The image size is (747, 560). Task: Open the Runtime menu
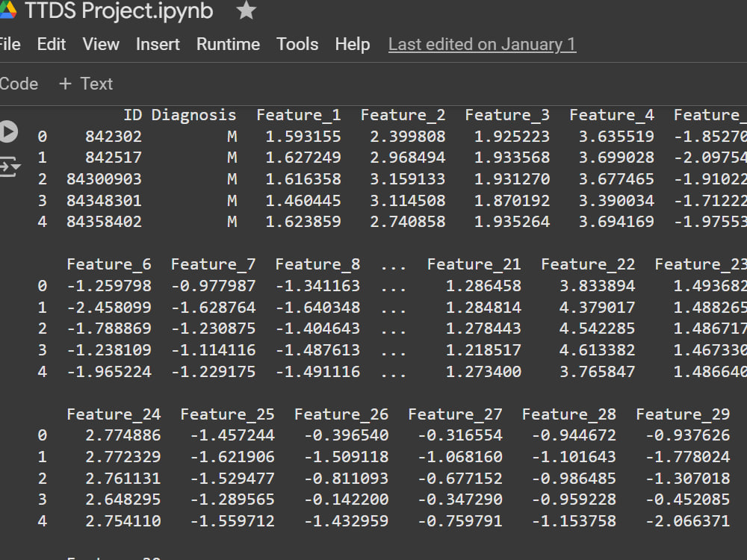pyautogui.click(x=228, y=45)
